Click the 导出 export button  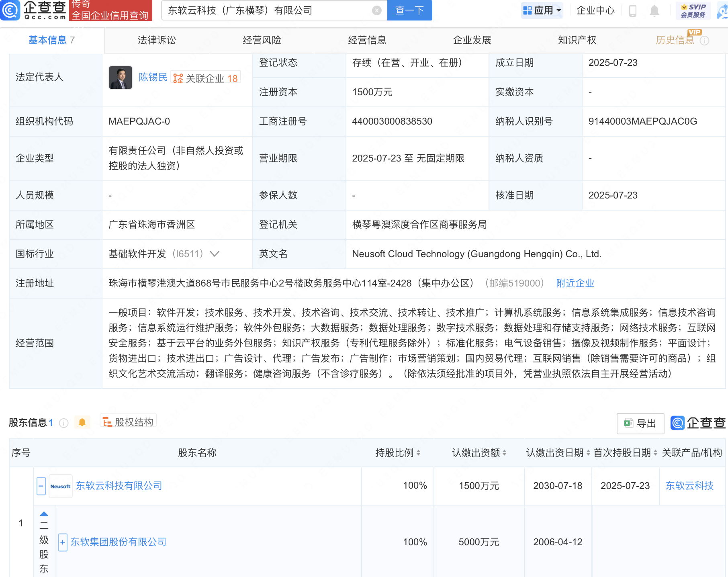pos(640,424)
